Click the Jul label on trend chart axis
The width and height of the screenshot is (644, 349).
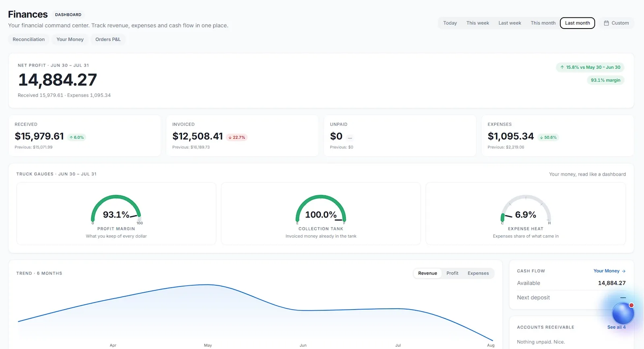[398, 345]
